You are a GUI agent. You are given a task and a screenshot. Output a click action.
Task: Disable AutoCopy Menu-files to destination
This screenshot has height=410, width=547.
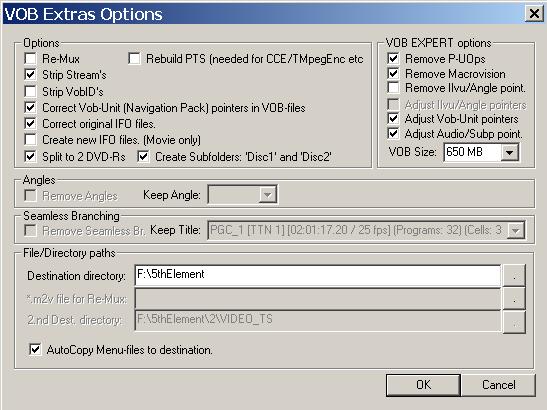click(35, 349)
